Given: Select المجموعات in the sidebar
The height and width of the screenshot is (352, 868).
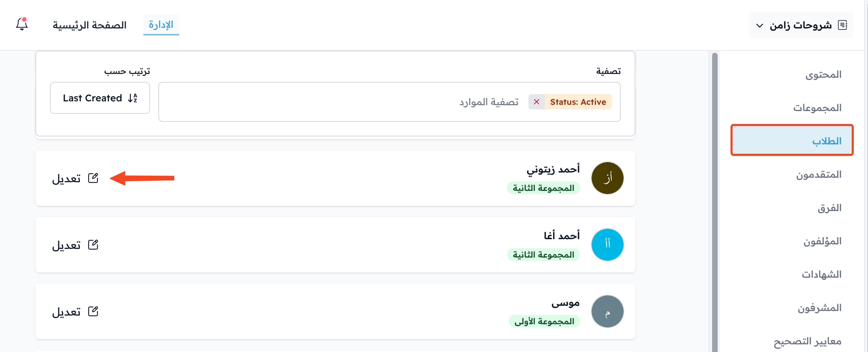Looking at the screenshot, I should tap(817, 108).
